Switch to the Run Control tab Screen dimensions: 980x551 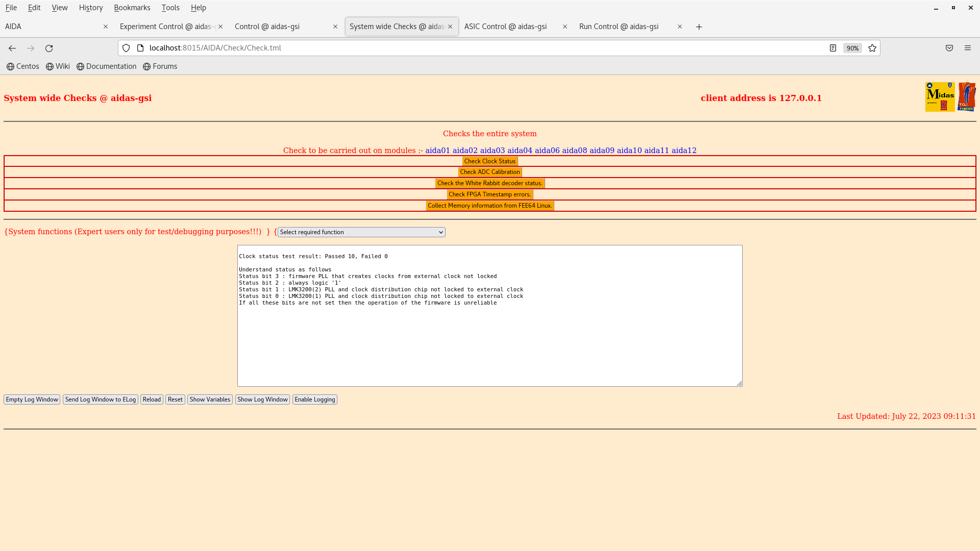(619, 27)
